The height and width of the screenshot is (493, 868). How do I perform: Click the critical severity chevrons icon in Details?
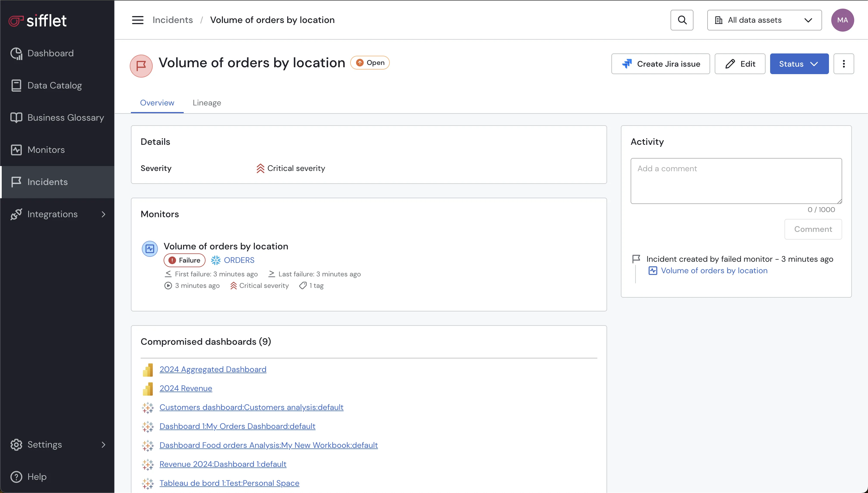pyautogui.click(x=260, y=168)
